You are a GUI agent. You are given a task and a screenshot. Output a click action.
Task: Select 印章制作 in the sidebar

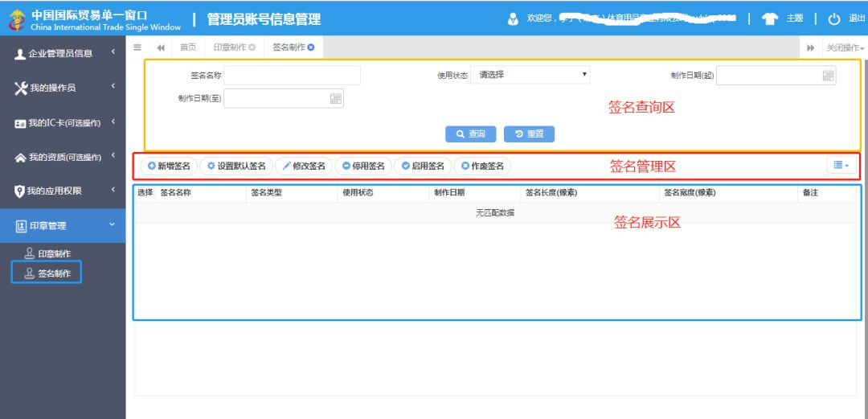54,254
